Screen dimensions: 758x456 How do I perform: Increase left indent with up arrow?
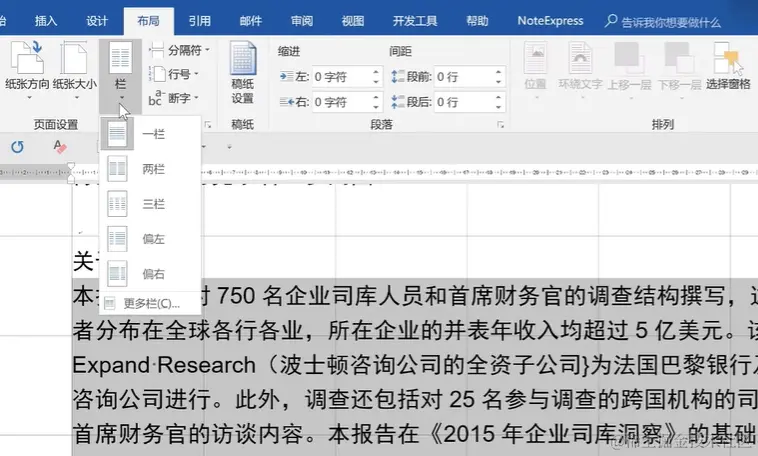[x=376, y=72]
